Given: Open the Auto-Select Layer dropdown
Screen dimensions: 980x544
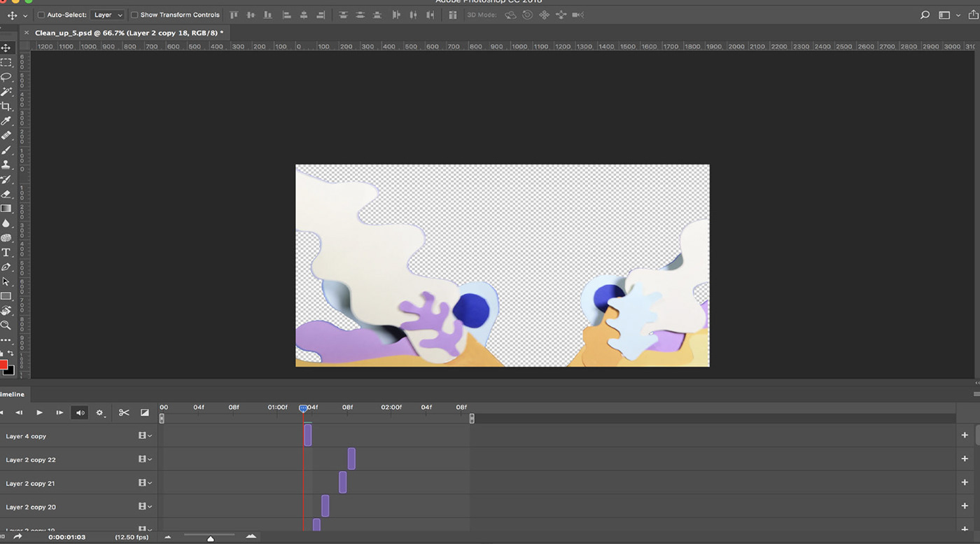Looking at the screenshot, I should pyautogui.click(x=108, y=15).
